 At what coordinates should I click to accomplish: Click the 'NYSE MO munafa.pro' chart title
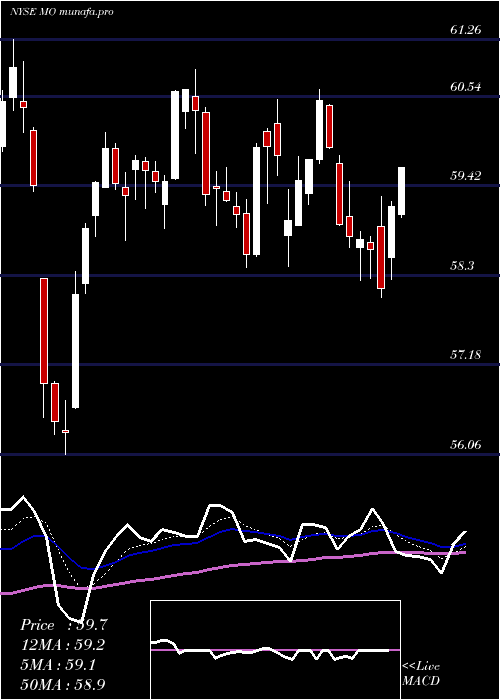point(61,12)
